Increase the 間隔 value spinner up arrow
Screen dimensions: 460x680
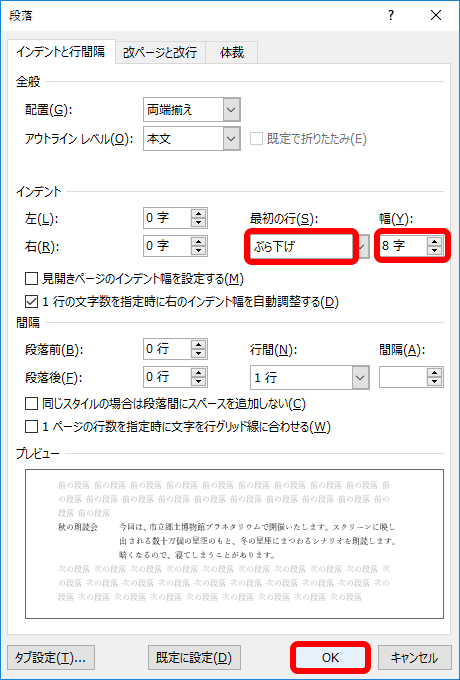(434, 373)
